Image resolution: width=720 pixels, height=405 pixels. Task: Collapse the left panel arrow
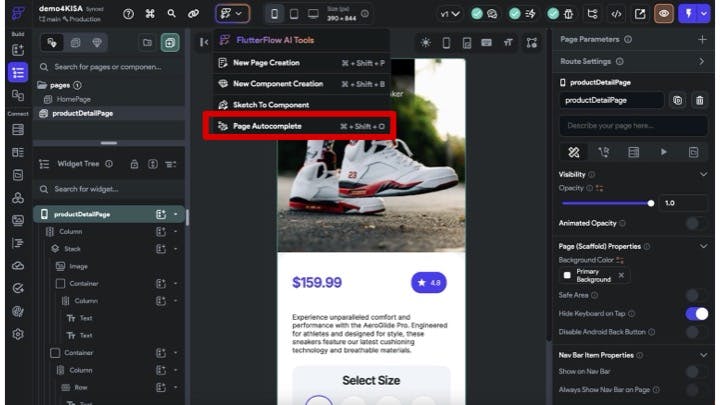click(x=204, y=43)
